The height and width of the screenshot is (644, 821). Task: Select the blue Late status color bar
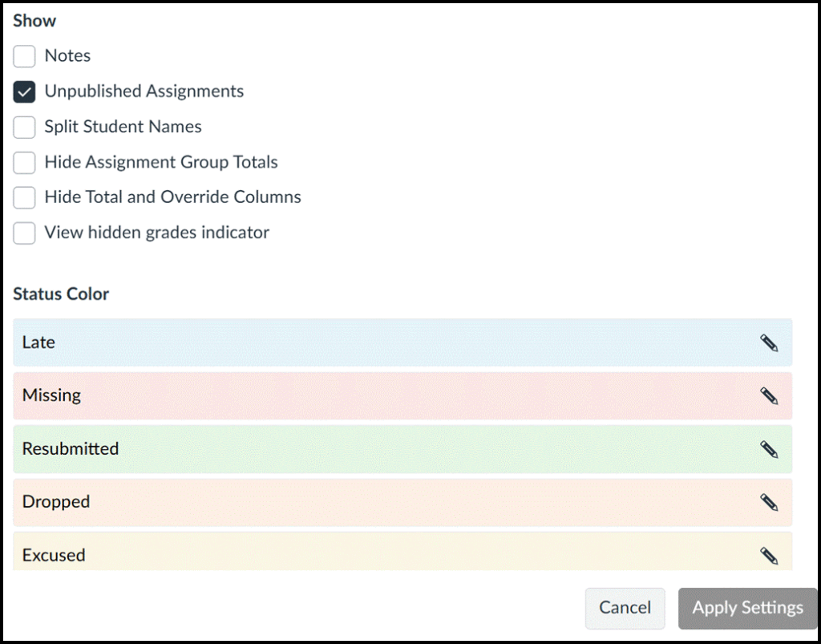coord(385,342)
